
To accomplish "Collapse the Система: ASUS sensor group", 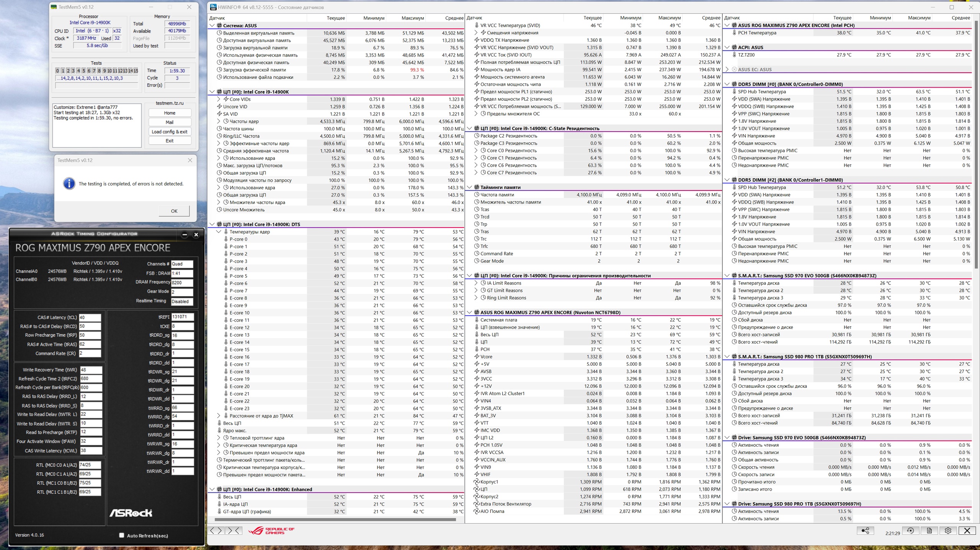I will coord(212,26).
